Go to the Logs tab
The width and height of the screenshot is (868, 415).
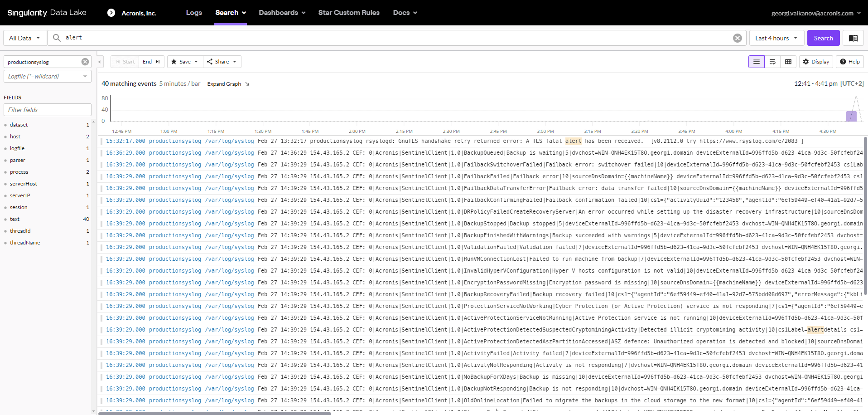[194, 13]
